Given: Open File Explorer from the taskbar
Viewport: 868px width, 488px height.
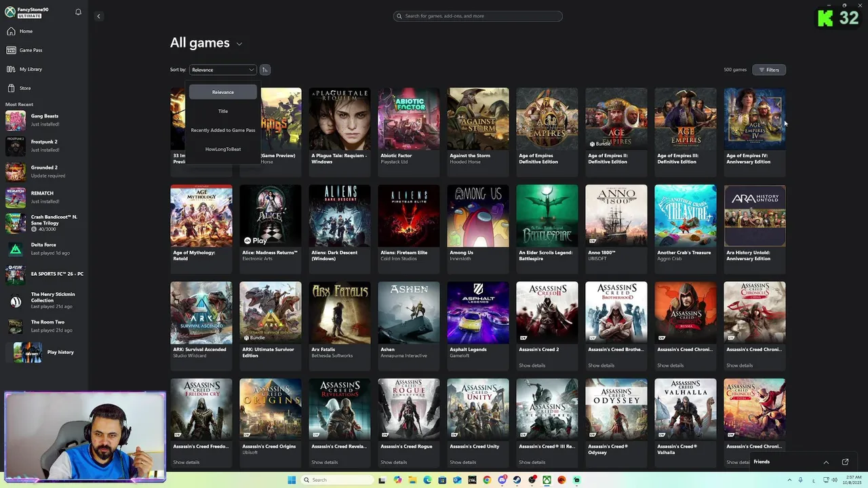Looking at the screenshot, I should tap(412, 480).
